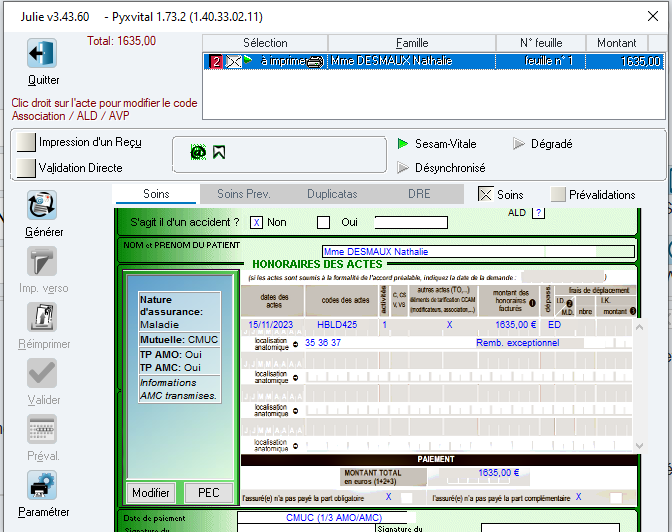This screenshot has width=672, height=532.
Task: Click the Valider checkmark icon
Action: pyautogui.click(x=42, y=373)
